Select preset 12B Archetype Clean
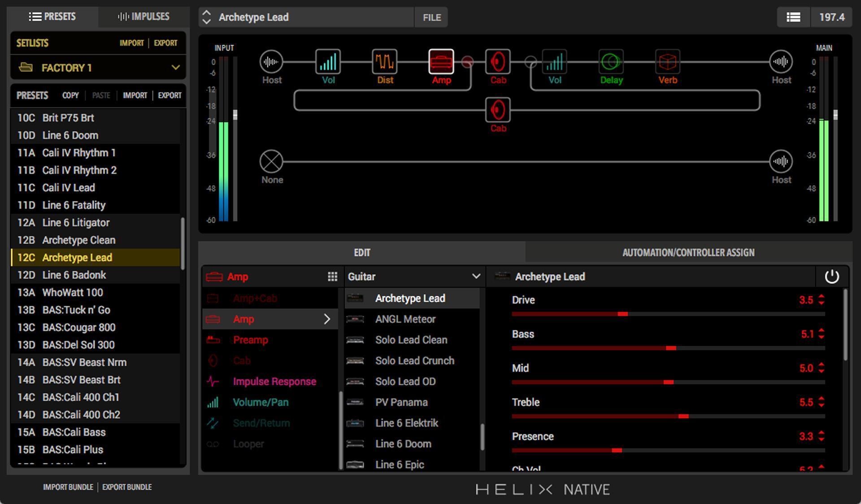The width and height of the screenshot is (861, 504). point(78,240)
